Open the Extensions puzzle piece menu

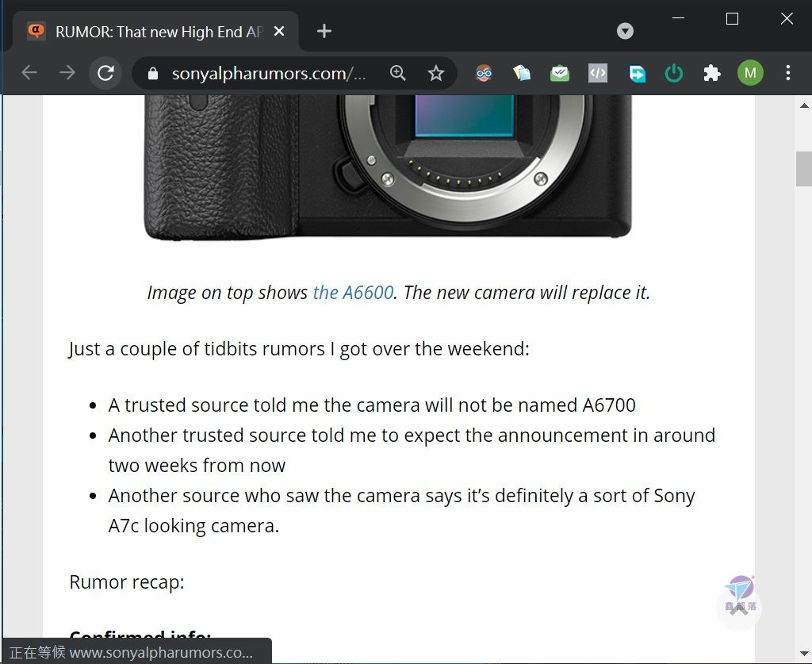point(712,73)
